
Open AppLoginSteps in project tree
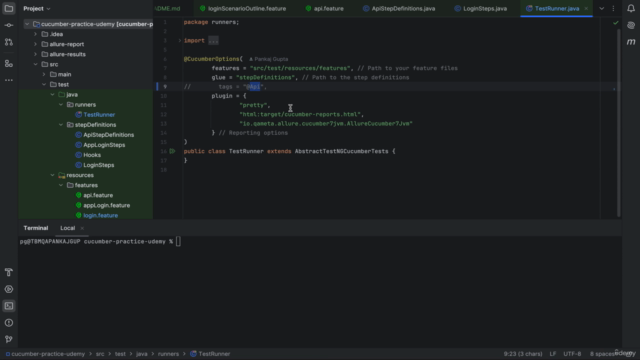[x=104, y=145]
